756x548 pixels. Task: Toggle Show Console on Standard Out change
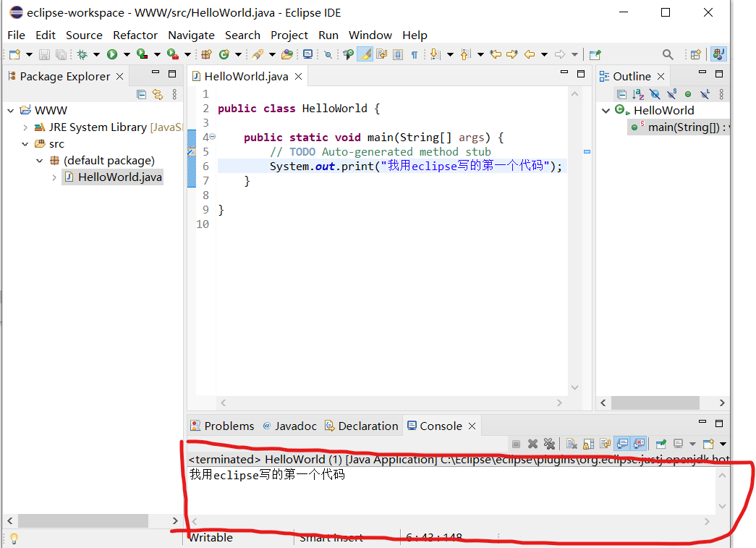(622, 444)
